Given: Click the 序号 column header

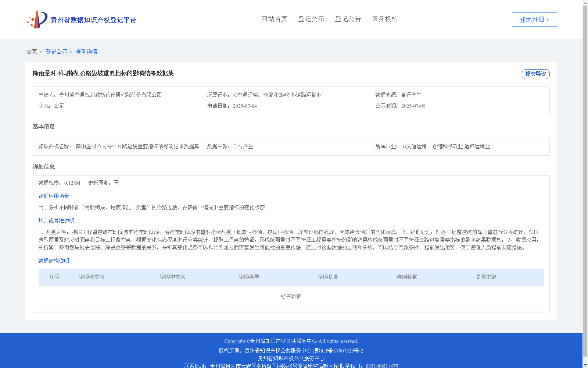Looking at the screenshot, I should (55, 277).
